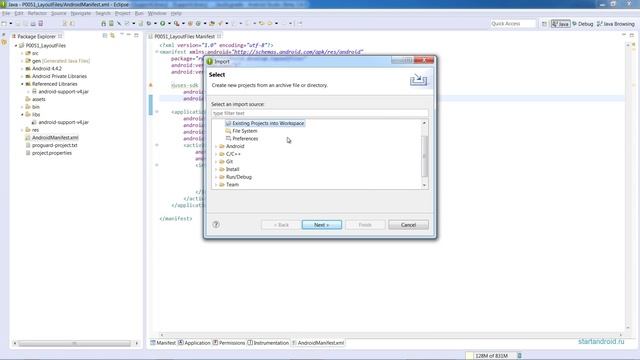Open the Window menu
Image resolution: width=640 pixels, height=360 pixels.
point(157,13)
